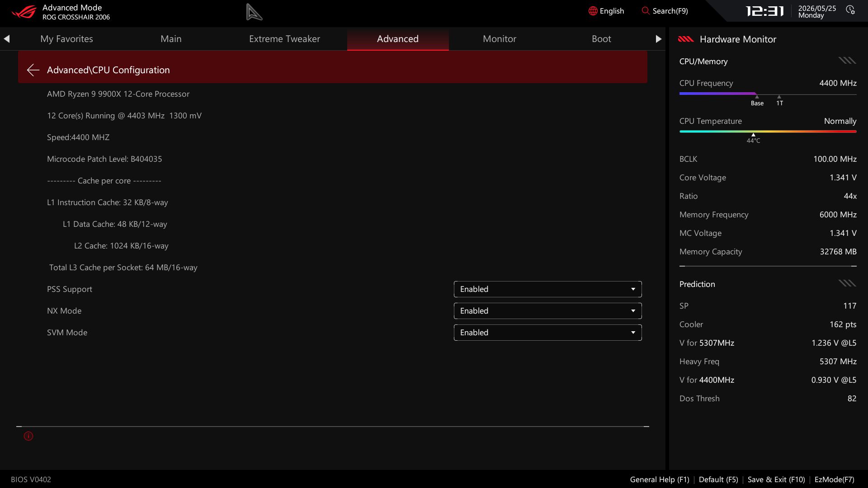Click L2 Cache: 1024 KB/16-way
868x488 pixels.
click(x=121, y=246)
